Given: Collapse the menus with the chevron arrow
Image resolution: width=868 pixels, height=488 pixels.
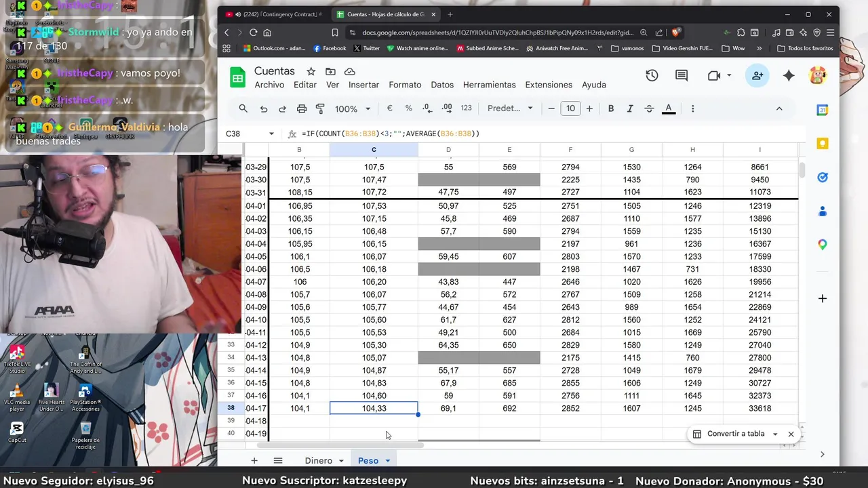Looking at the screenshot, I should pyautogui.click(x=779, y=108).
